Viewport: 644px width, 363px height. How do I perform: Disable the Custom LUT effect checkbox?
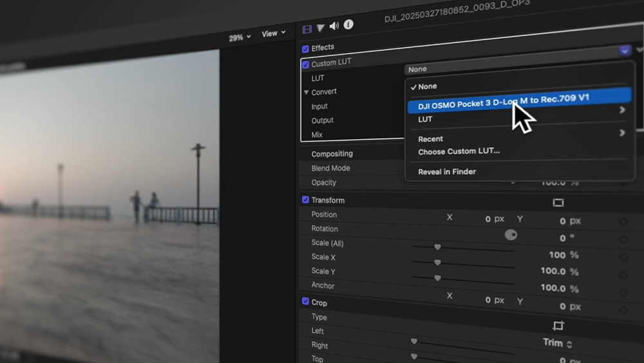[305, 64]
